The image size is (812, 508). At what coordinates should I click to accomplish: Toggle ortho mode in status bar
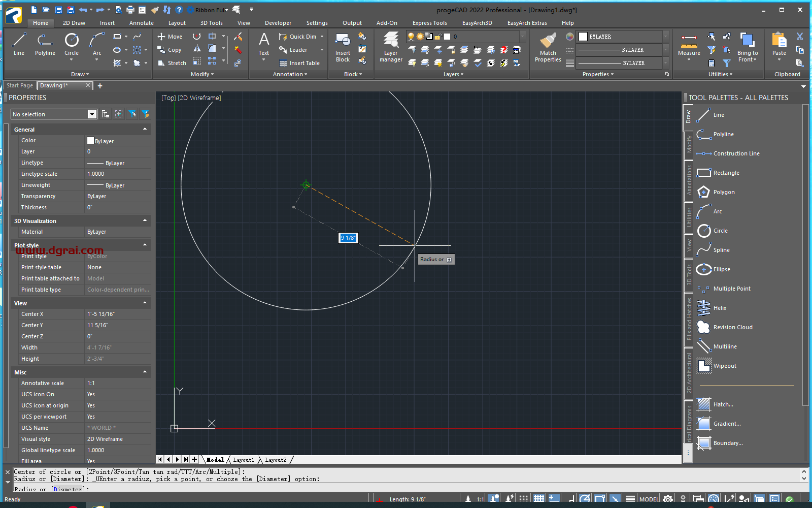(x=570, y=499)
